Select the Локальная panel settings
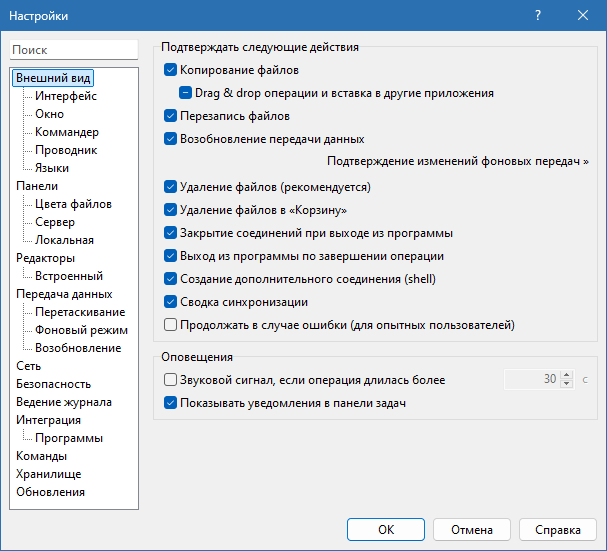 tap(65, 240)
